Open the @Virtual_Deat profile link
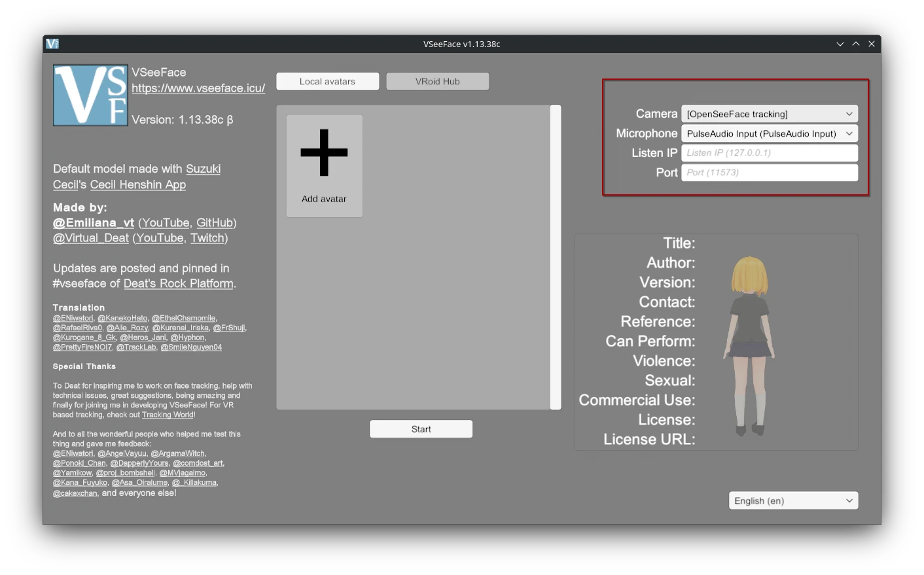Viewport: 924px width, 575px height. (x=91, y=238)
